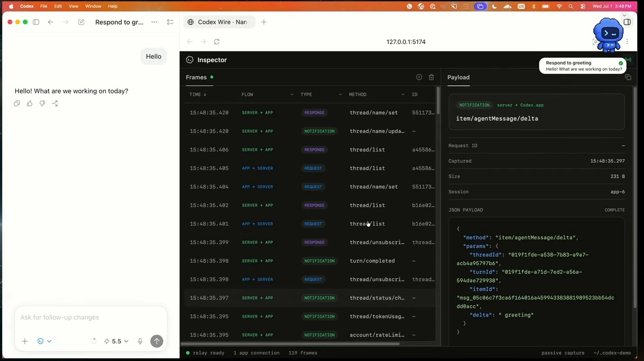Click the Respond to greeting notification
The width and height of the screenshot is (644, 361).
click(583, 66)
